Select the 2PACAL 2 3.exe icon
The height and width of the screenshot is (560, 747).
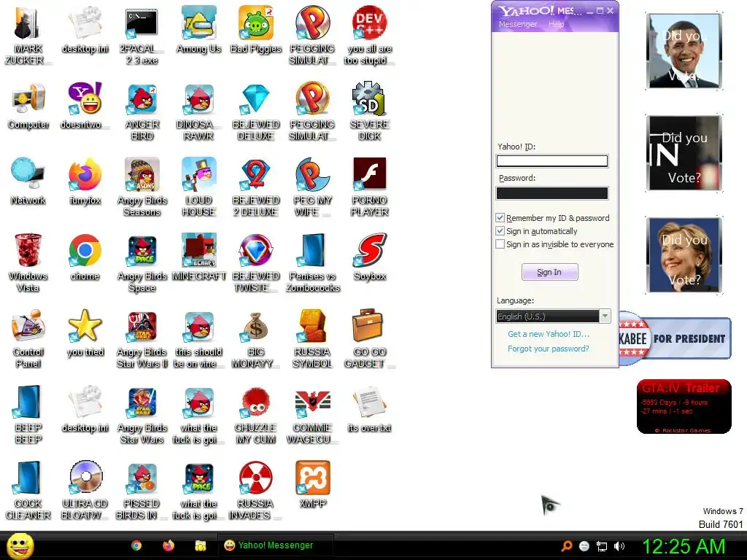coord(142,35)
